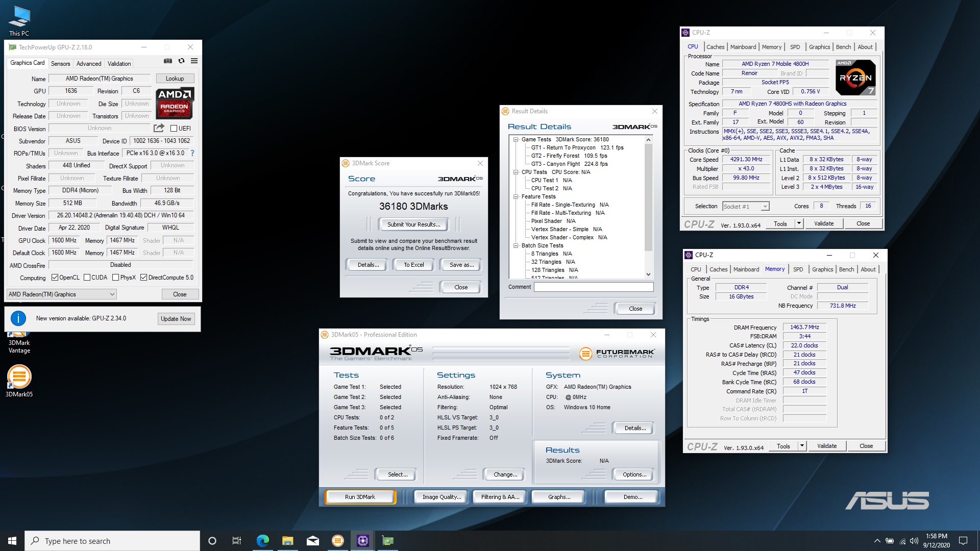Open Caches tab in top CPU-Z window
Screen dimensions: 980x551
tap(715, 47)
